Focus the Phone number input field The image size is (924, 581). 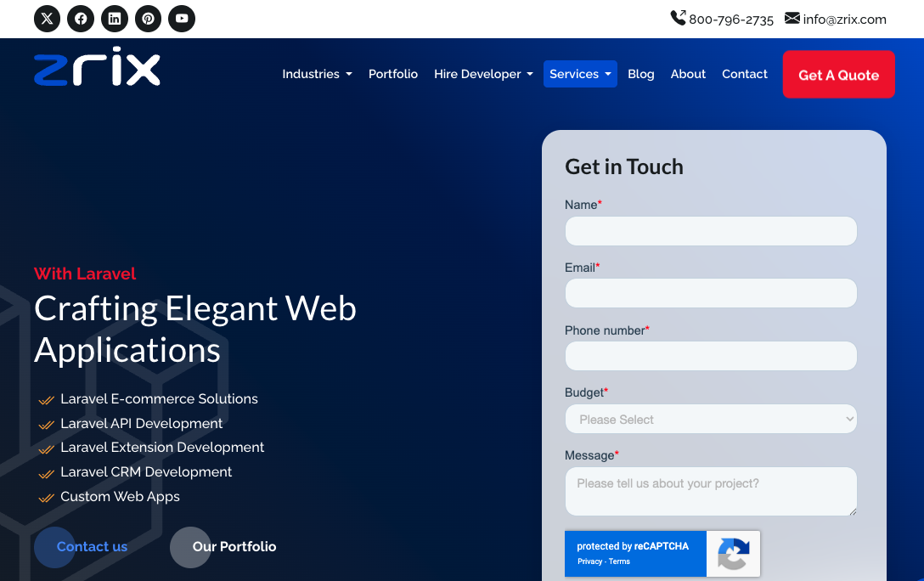(711, 356)
